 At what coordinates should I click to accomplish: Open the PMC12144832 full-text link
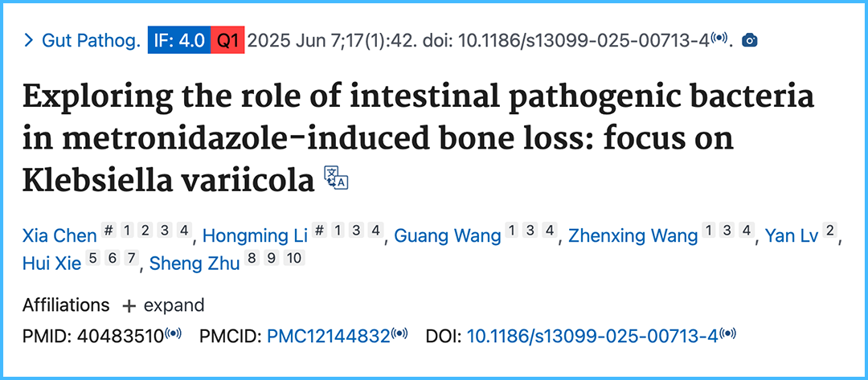[x=328, y=334]
